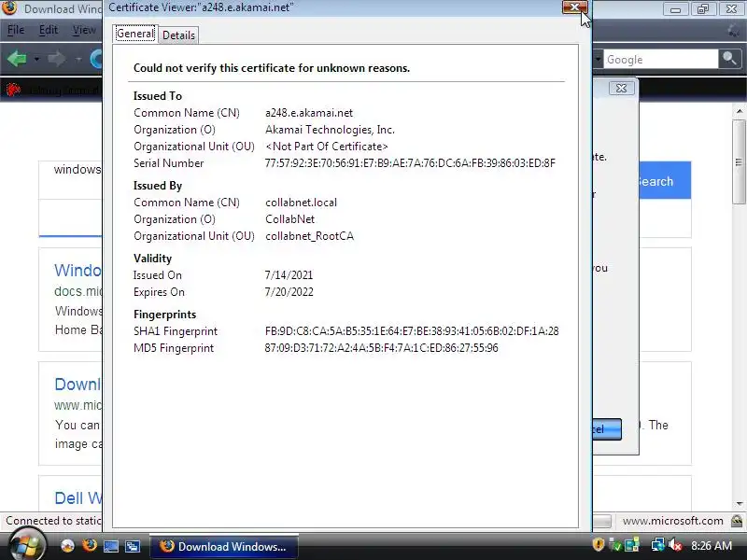Click the blue Search button on the webpage
The image size is (747, 560).
pyautogui.click(x=665, y=180)
